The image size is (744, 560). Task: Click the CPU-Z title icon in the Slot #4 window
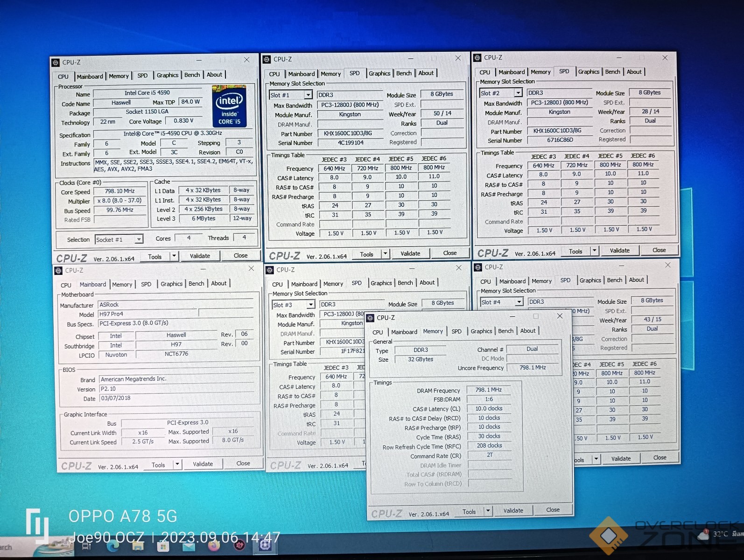(478, 267)
